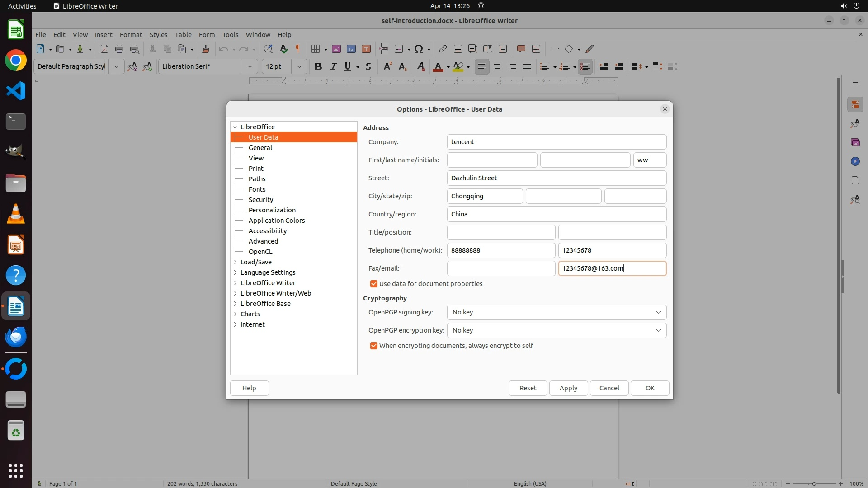The height and width of the screenshot is (488, 868).
Task: Expand the Load/Save tree node
Action: (235, 262)
